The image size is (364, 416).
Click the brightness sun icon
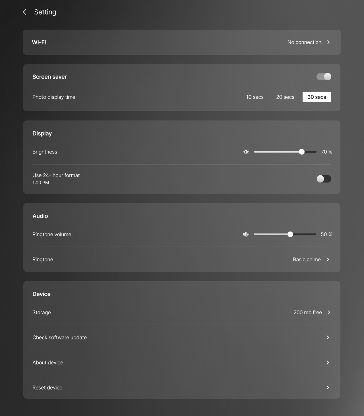point(246,152)
